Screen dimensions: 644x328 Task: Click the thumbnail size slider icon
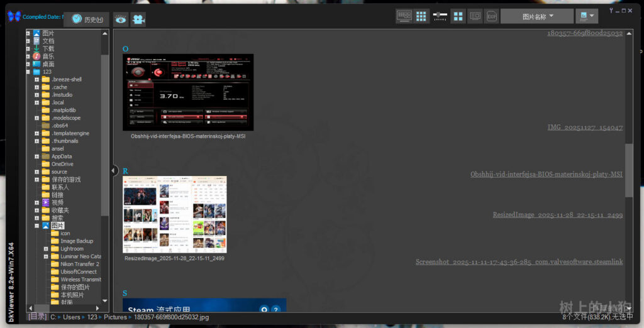coord(440,16)
